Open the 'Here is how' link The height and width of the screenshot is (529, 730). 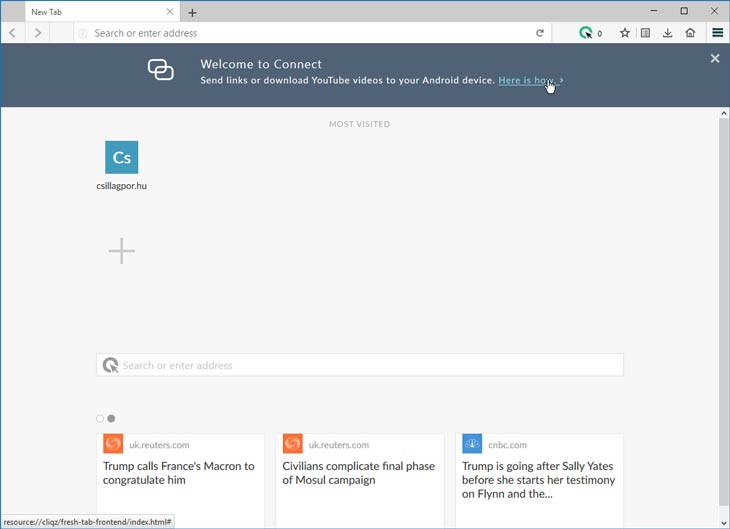point(527,81)
